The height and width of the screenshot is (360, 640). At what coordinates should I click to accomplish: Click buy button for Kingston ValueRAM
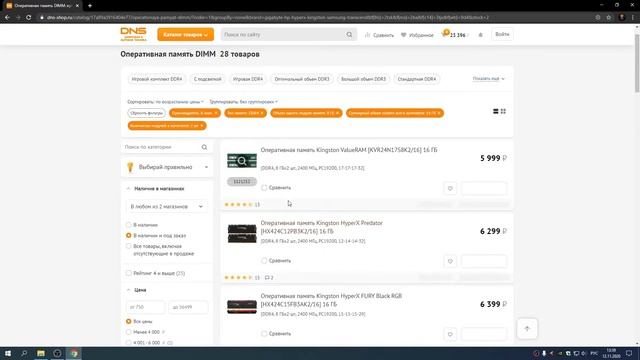click(x=484, y=188)
